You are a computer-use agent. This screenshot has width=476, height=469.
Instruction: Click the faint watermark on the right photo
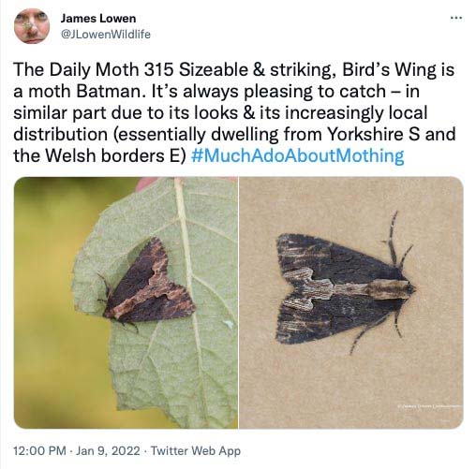pyautogui.click(x=430, y=406)
